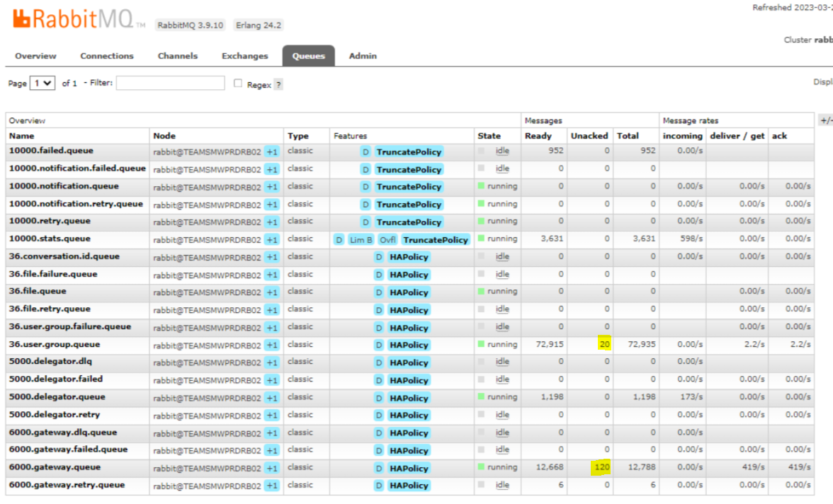Click HAPolicy badge on 6000.gateway.queue row
Viewport: 833px width, 504px height.
click(x=409, y=468)
